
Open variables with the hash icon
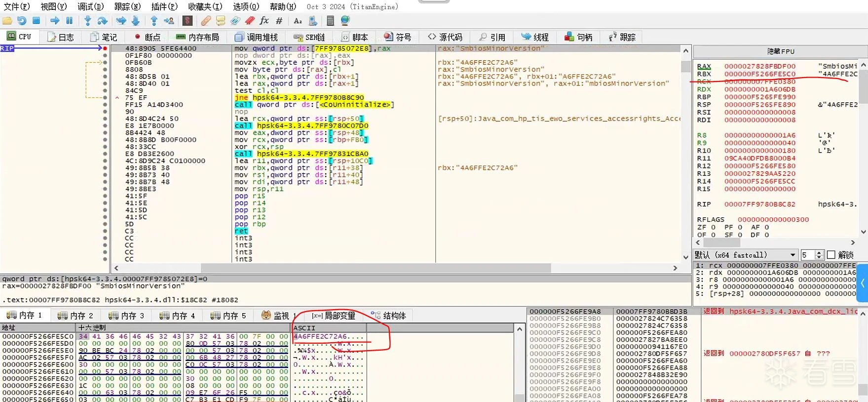coord(279,21)
